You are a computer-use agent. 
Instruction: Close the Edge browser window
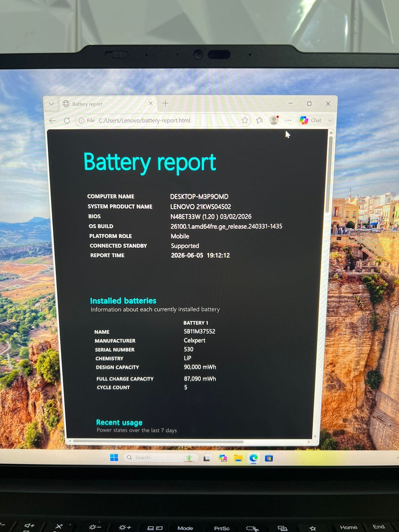[x=328, y=103]
